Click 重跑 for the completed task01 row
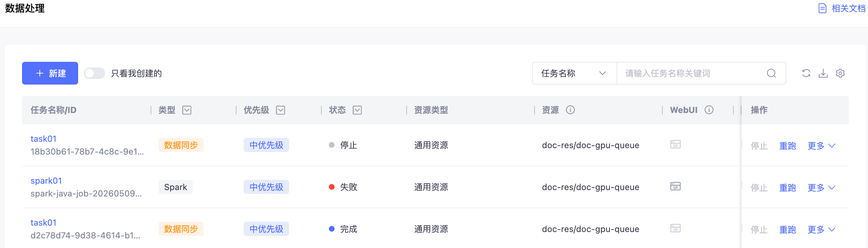Image resolution: width=868 pixels, height=248 pixels. tap(787, 230)
